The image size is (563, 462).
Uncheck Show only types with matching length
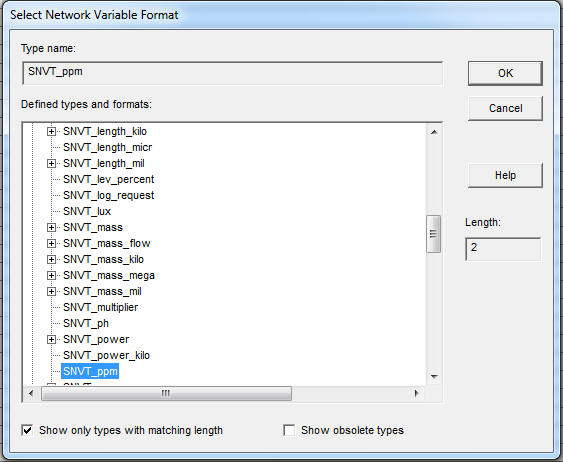pos(27,430)
